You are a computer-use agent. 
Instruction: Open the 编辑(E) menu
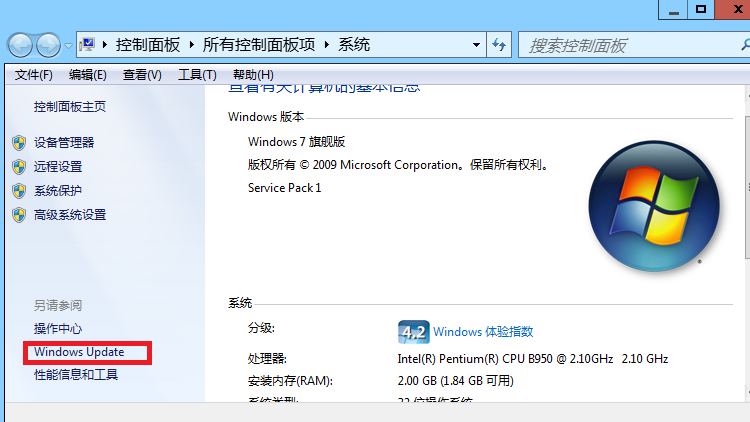pyautogui.click(x=88, y=75)
